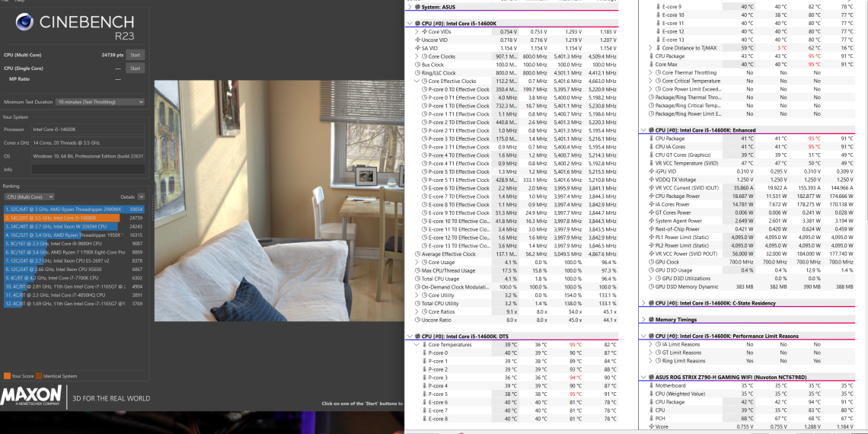Click the MAXON logo
This screenshot has height=434, width=868.
[31, 397]
